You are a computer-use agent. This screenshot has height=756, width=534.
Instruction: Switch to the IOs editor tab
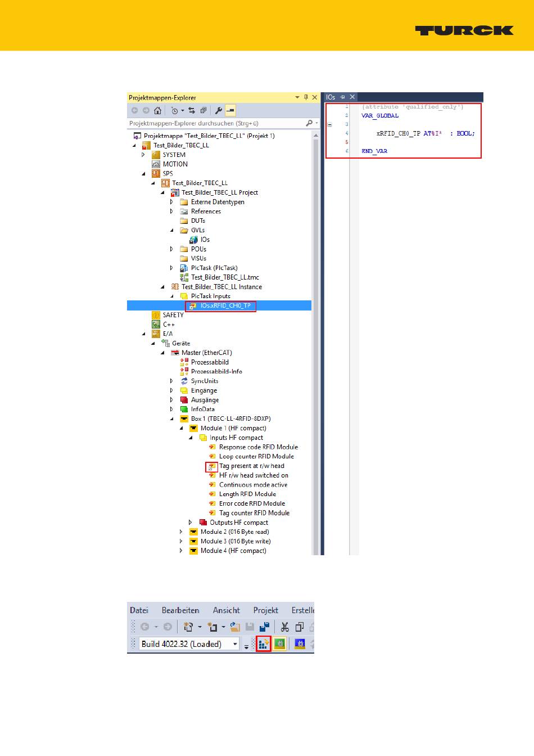[331, 97]
